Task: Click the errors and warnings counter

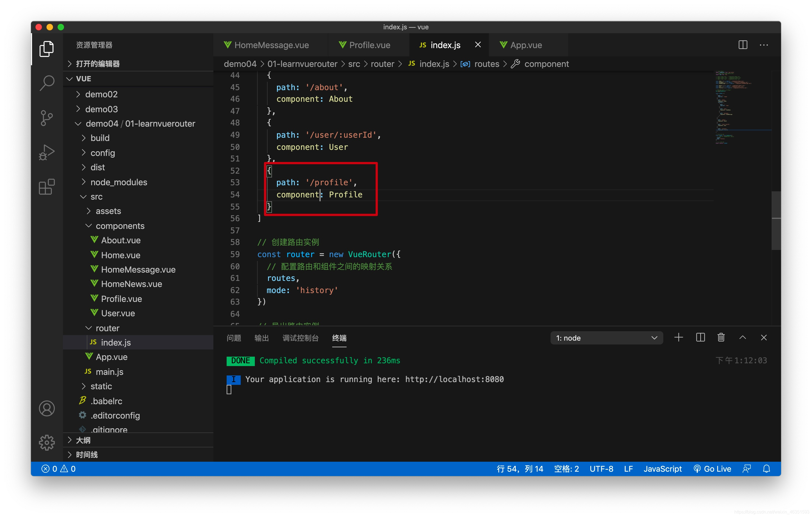Action: 58,469
